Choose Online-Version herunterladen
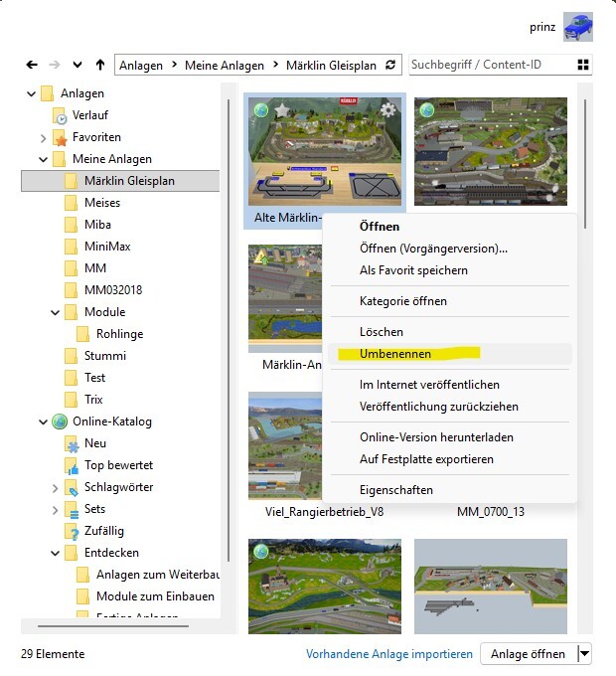The height and width of the screenshot is (676, 616). tap(450, 437)
